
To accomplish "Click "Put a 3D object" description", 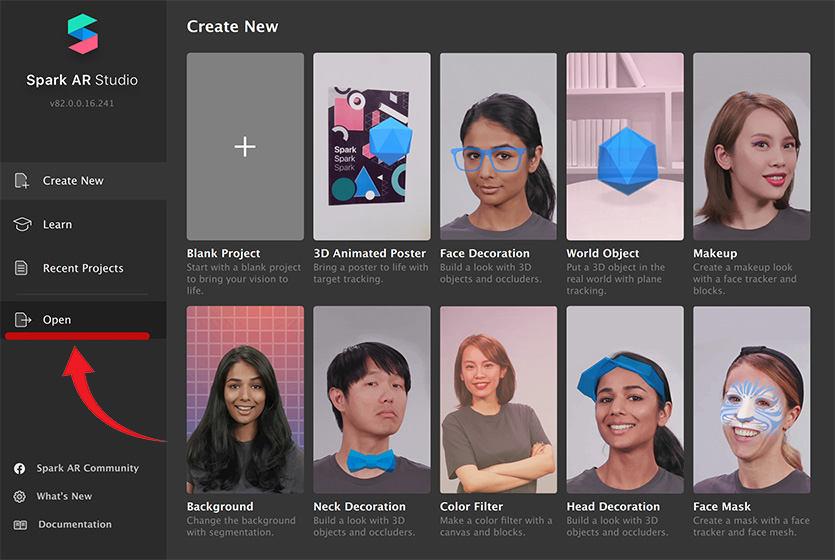I will [616, 279].
